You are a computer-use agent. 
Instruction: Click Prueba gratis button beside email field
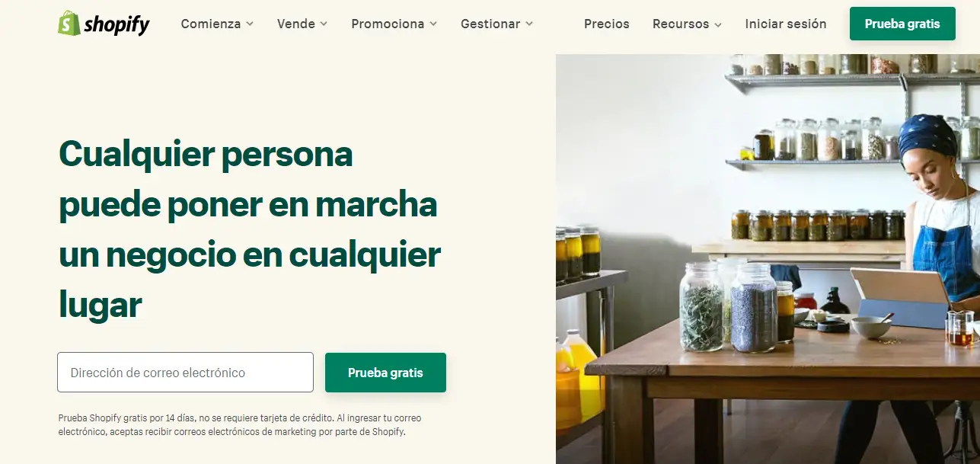pyautogui.click(x=385, y=373)
